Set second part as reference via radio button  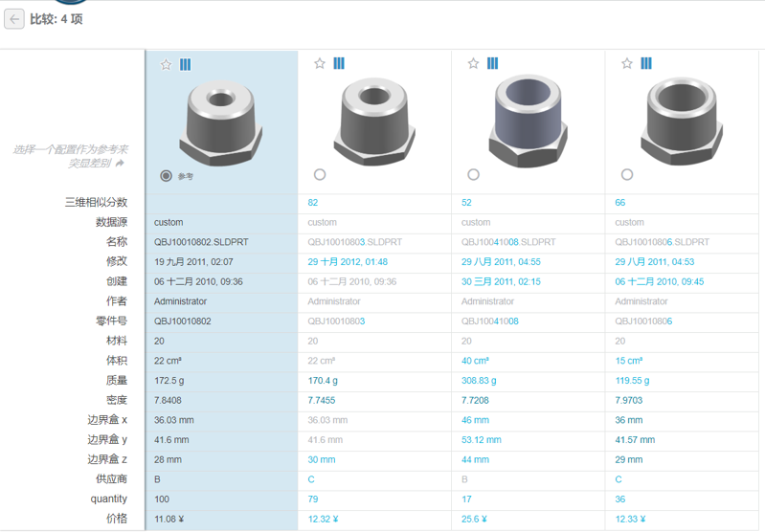[320, 175]
